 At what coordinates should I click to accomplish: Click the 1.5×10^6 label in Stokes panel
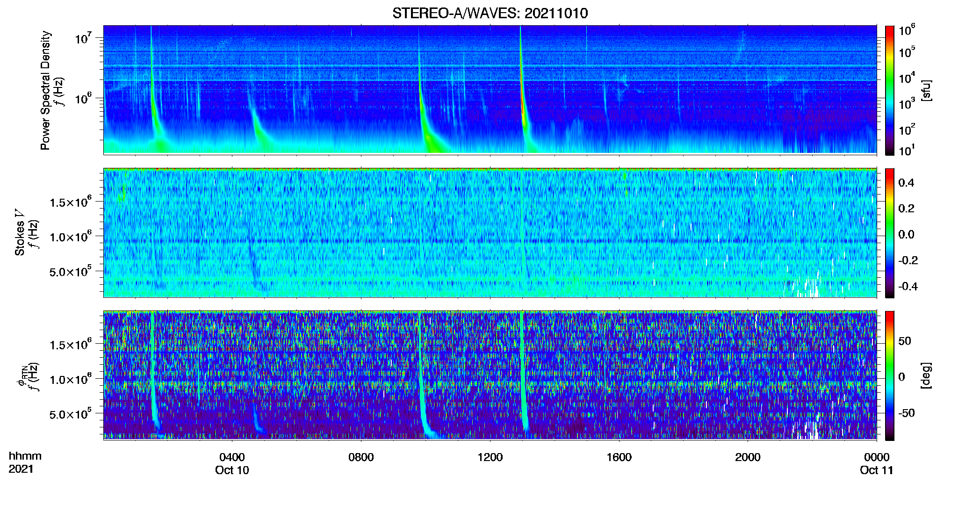[71, 202]
